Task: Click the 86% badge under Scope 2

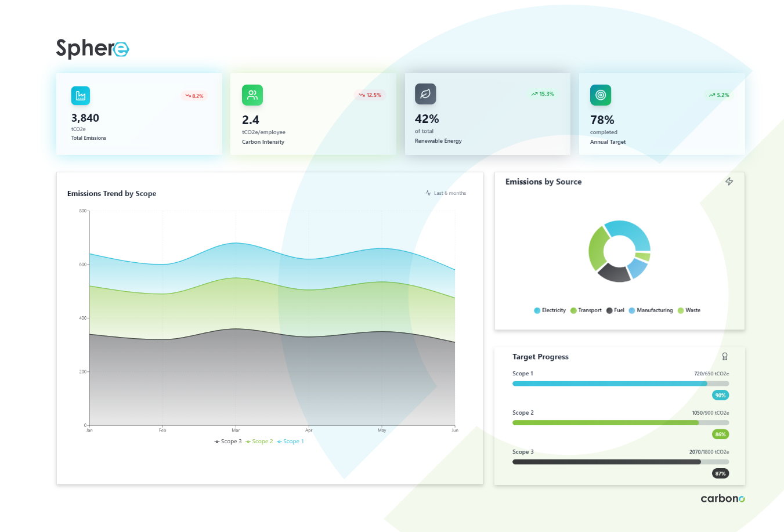Action: pyautogui.click(x=720, y=435)
